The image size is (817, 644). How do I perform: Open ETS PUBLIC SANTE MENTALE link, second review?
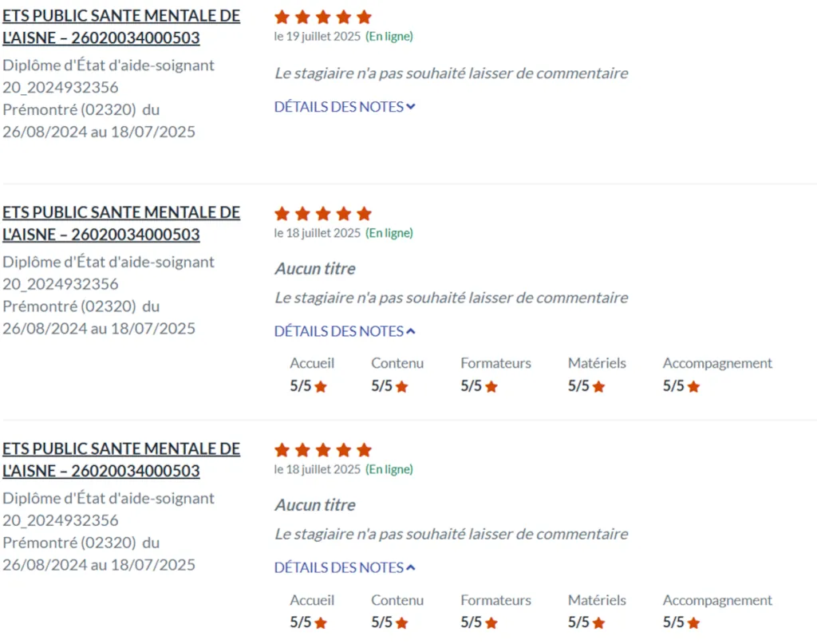tap(121, 223)
